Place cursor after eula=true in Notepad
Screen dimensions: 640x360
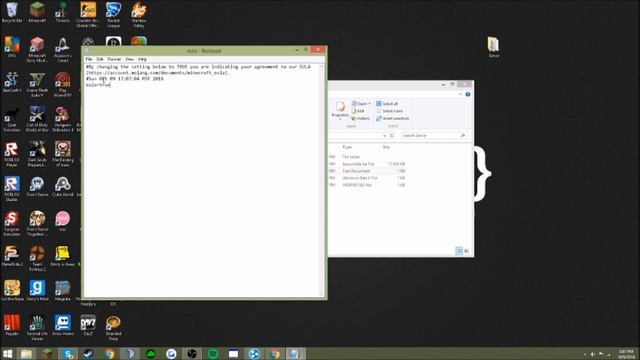tap(111, 84)
